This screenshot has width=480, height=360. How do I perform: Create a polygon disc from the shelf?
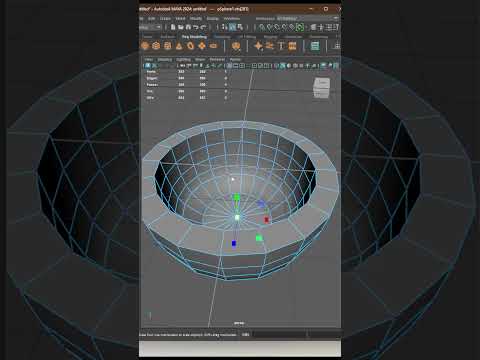[213, 46]
